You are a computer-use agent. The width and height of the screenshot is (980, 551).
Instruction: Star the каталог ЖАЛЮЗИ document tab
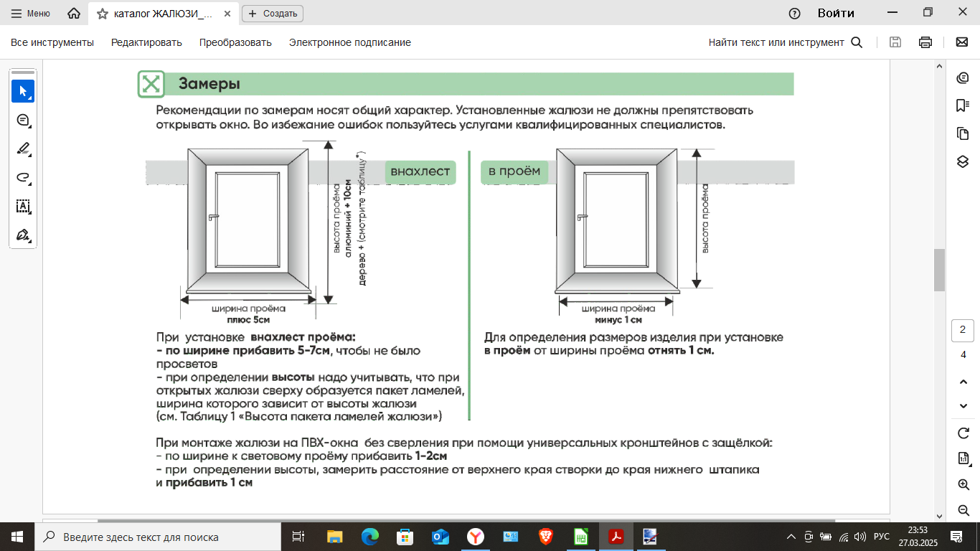103,14
